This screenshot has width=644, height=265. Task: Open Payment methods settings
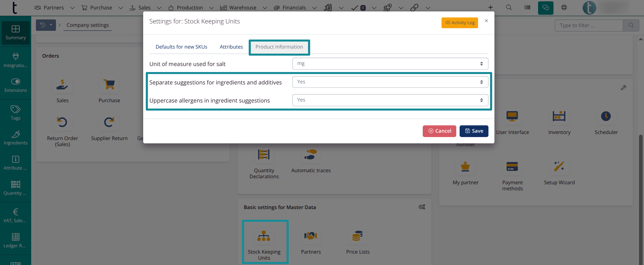[x=512, y=167]
